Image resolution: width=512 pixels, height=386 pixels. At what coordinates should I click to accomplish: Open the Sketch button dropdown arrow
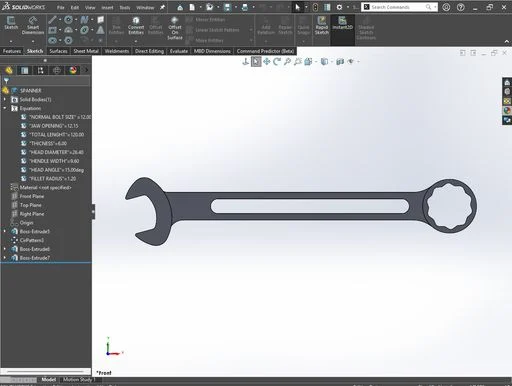click(11, 41)
